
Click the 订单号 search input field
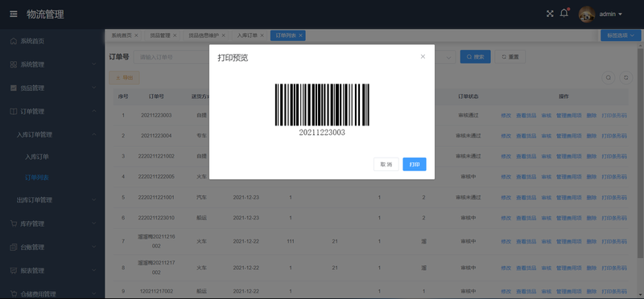[171, 57]
